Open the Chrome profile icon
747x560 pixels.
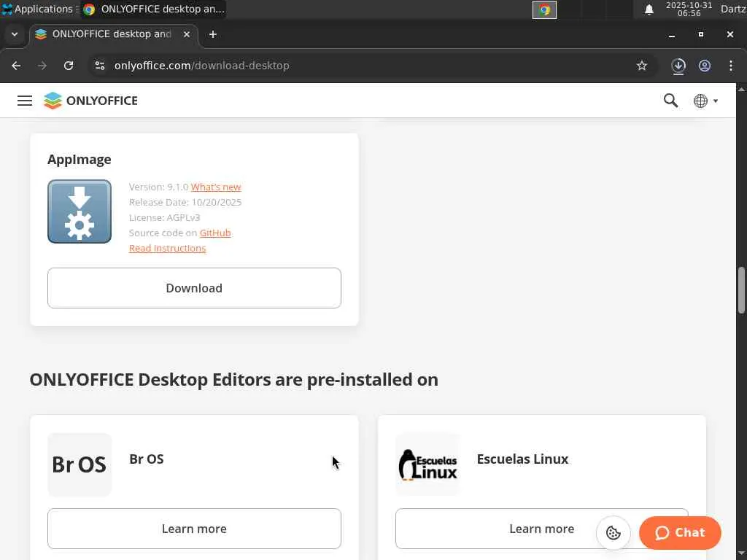(705, 66)
